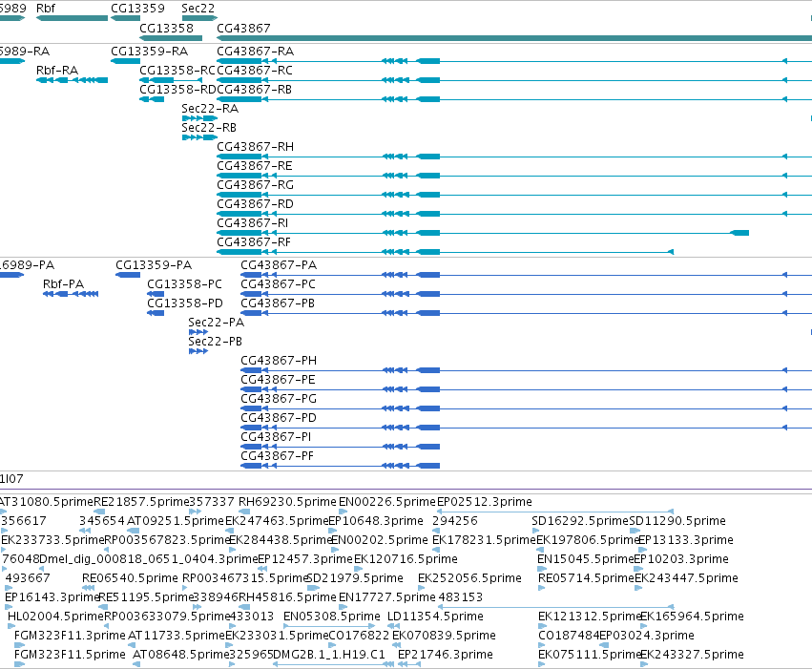Open protein CG43867-PA label
812x669 pixels.
(x=279, y=265)
